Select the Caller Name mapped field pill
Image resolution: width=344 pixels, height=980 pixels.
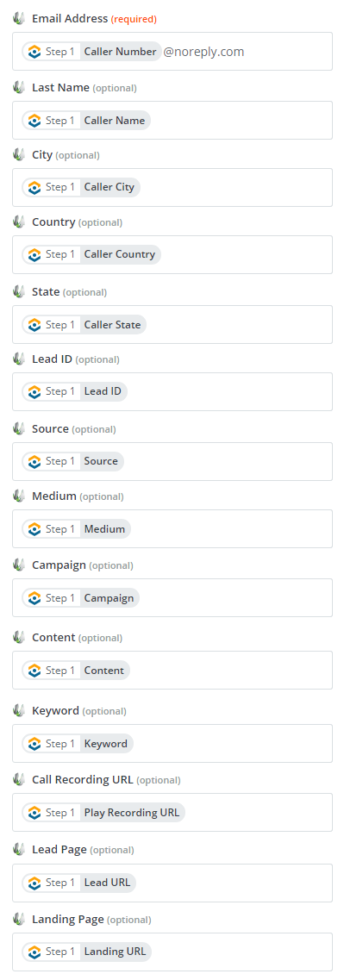[x=86, y=121]
